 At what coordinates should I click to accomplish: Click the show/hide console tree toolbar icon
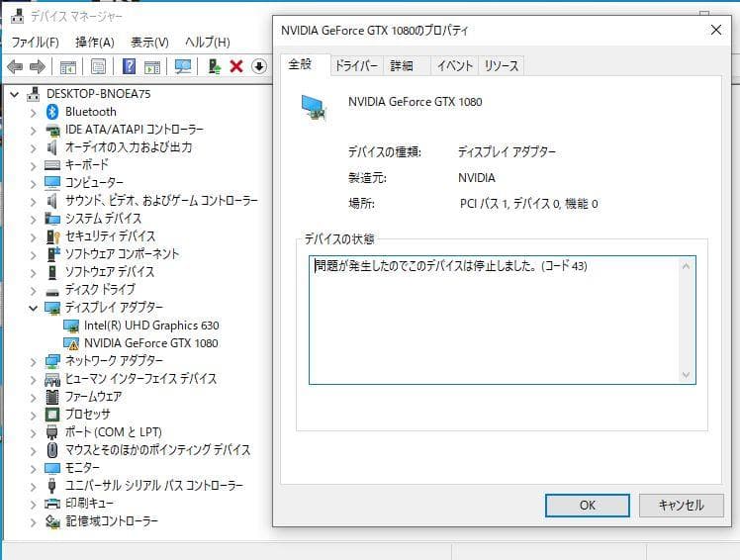pyautogui.click(x=68, y=67)
